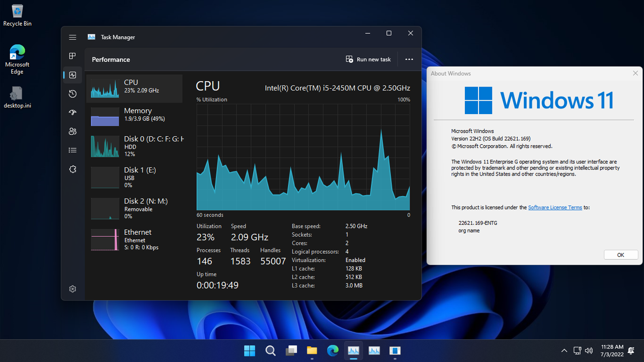This screenshot has width=644, height=362.
Task: Click the volume speaker tray icon
Action: (590, 350)
